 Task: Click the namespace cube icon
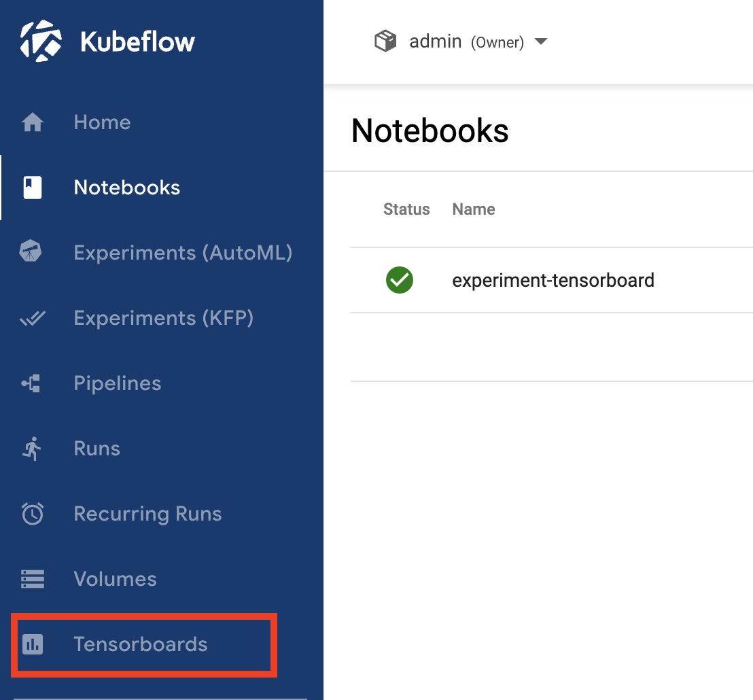click(x=385, y=41)
